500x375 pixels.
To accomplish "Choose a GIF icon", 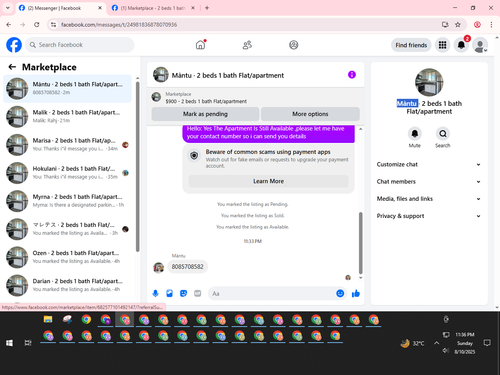I will pos(198,293).
